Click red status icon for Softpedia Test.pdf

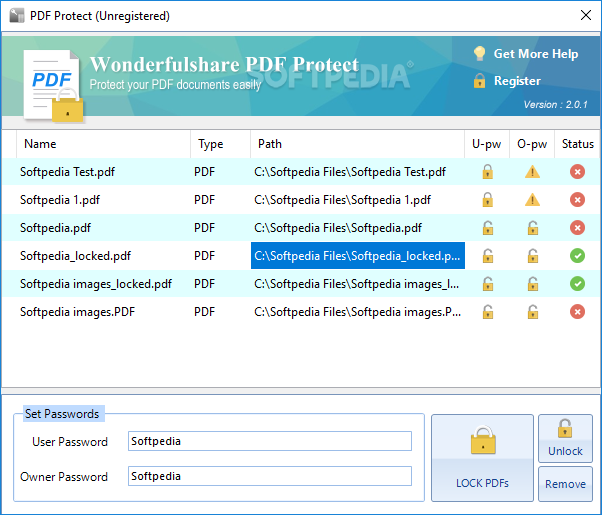click(577, 172)
